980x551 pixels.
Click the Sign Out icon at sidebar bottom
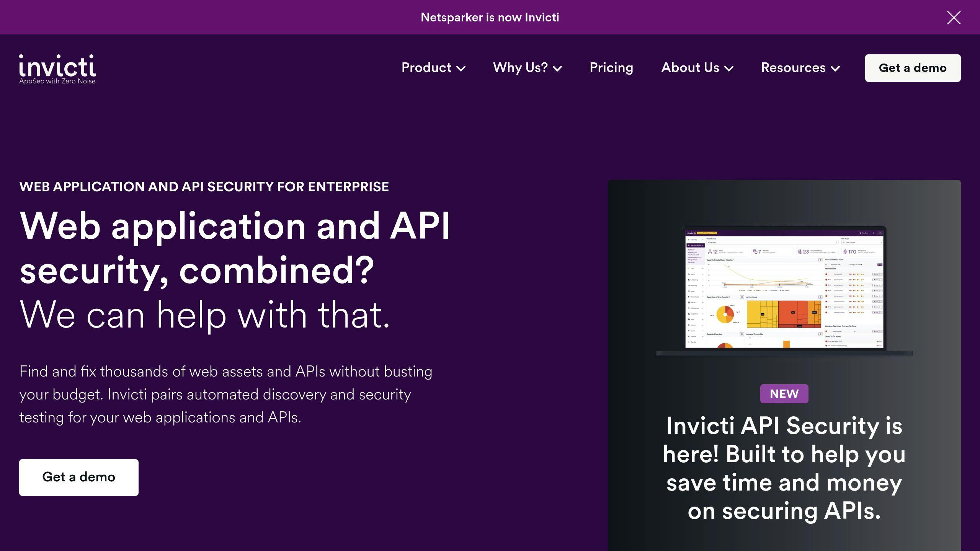click(689, 342)
